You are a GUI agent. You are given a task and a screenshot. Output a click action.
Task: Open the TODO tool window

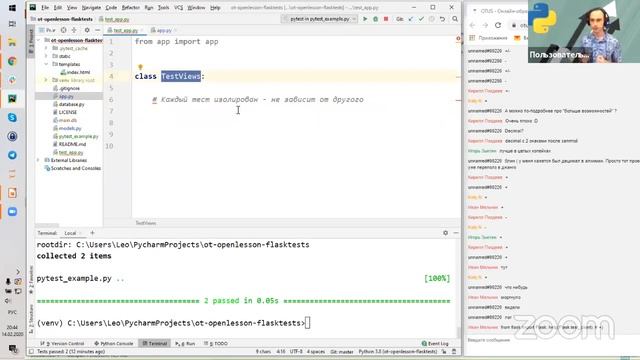(x=216, y=343)
